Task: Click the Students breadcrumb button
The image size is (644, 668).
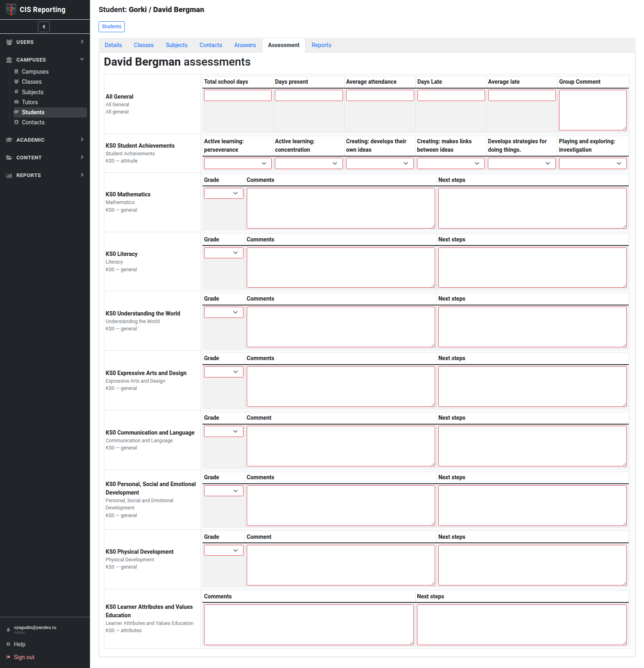Action: [x=111, y=27]
